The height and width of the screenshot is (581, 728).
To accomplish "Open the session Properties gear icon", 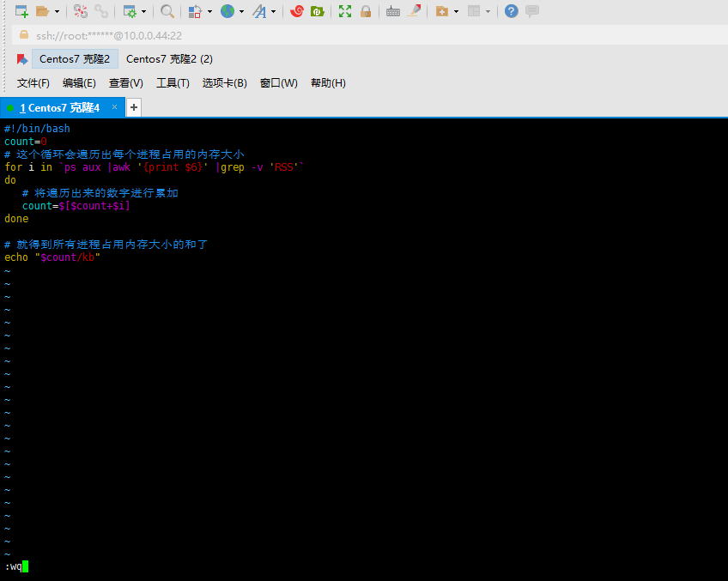I will (130, 11).
